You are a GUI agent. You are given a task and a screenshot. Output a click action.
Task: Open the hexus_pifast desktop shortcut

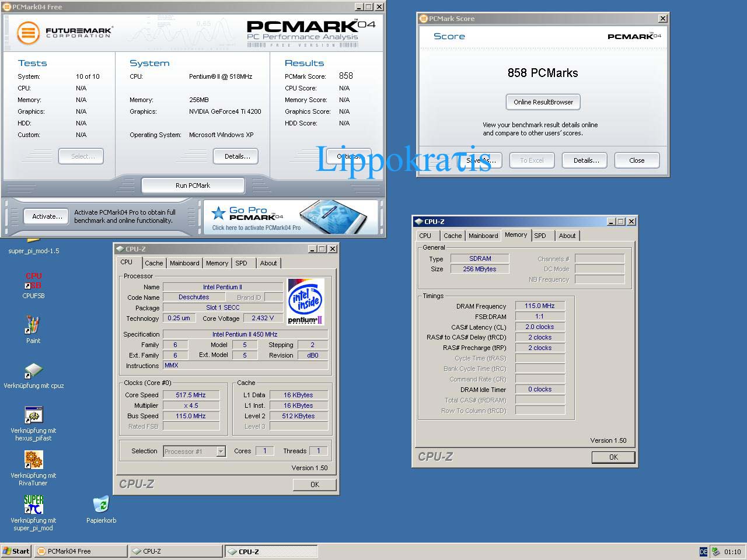tap(33, 422)
